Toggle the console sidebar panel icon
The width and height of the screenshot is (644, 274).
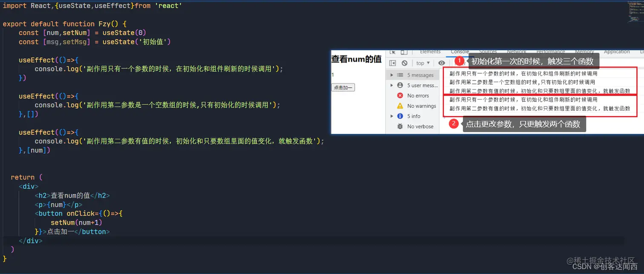pos(393,63)
